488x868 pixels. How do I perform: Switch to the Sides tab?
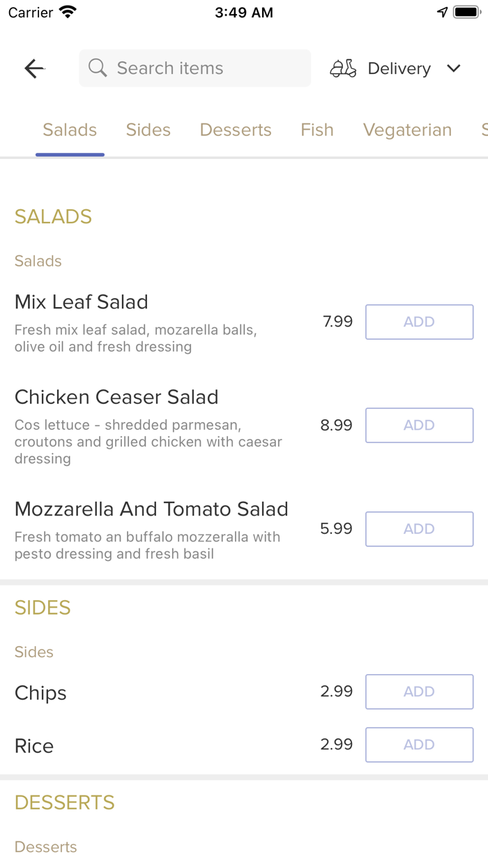tap(148, 130)
